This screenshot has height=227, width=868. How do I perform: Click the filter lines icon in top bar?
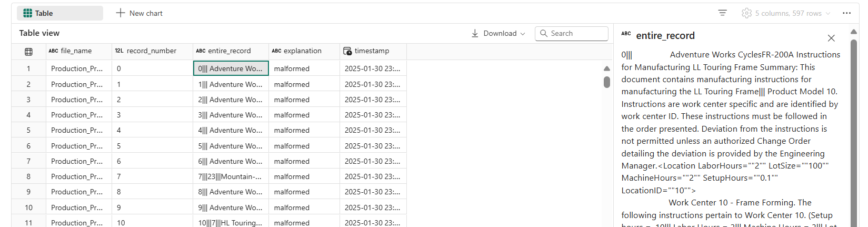pos(722,13)
